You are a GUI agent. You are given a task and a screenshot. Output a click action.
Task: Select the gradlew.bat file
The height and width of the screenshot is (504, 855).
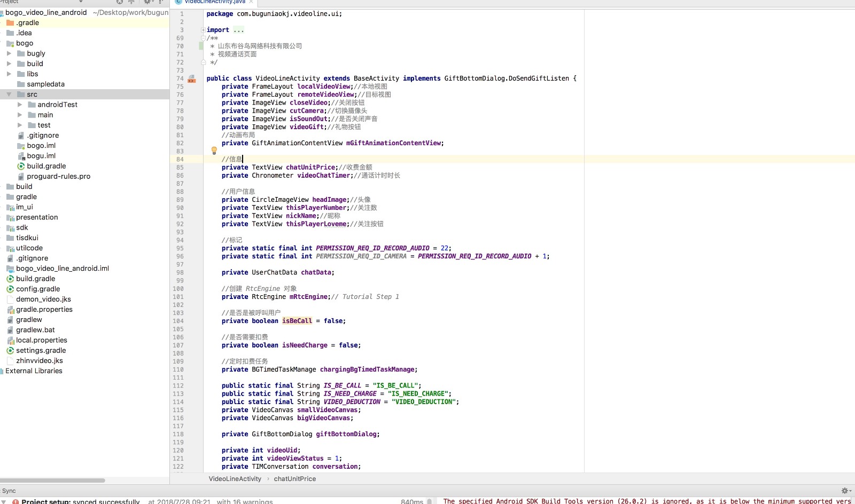tap(35, 330)
